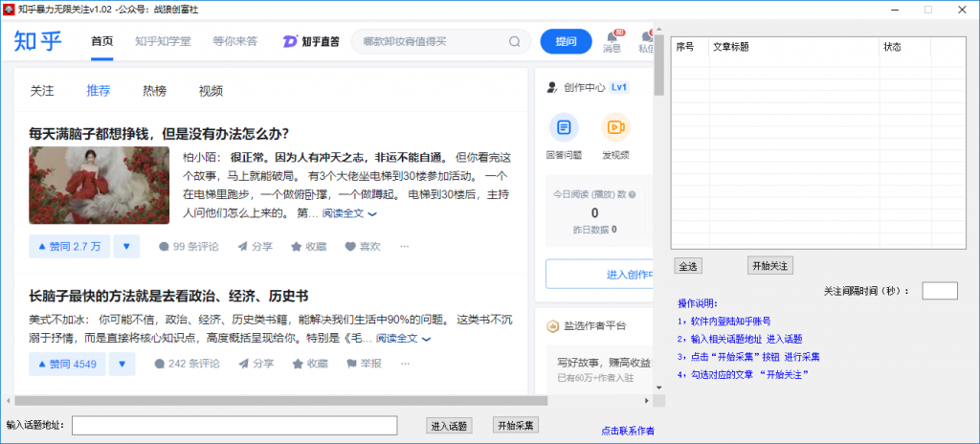Click the 盐选作者平台 badge icon
This screenshot has height=444, width=980.
[x=552, y=325]
